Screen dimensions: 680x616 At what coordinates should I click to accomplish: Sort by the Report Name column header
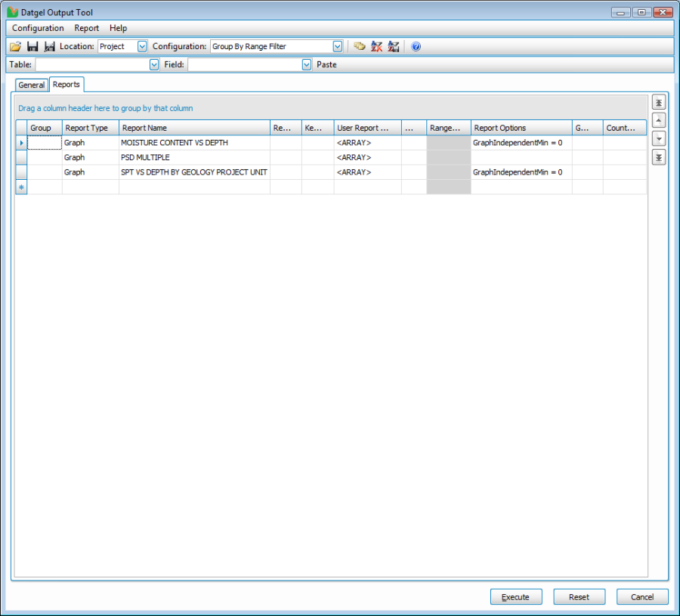pyautogui.click(x=194, y=128)
